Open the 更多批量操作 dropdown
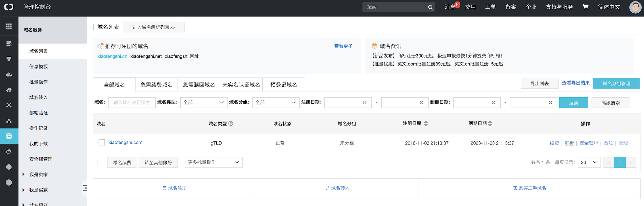 214,162
